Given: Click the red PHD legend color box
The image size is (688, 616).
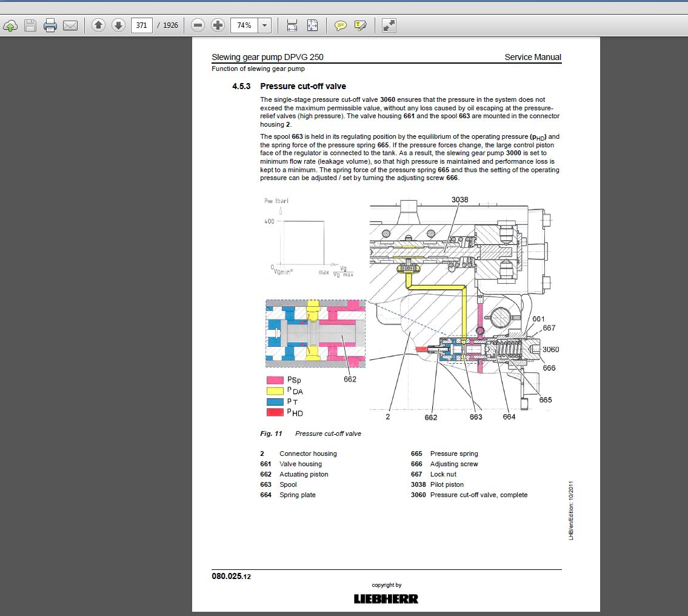Looking at the screenshot, I should pyautogui.click(x=275, y=412).
